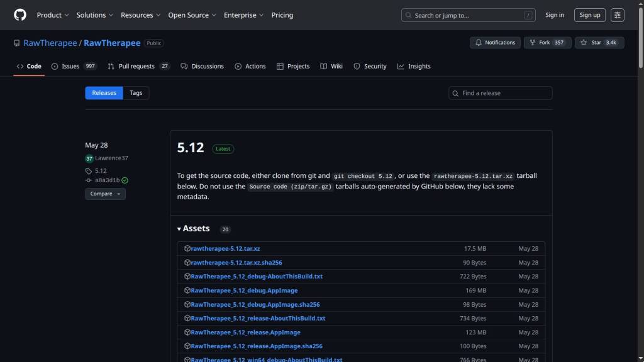The height and width of the screenshot is (362, 644).
Task: Open the Lawrence37 profile link
Action: (x=111, y=158)
